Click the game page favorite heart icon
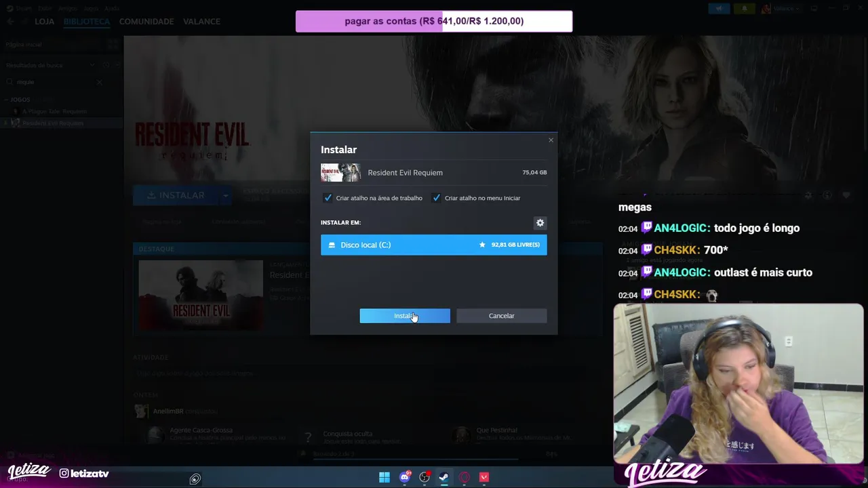 (846, 195)
